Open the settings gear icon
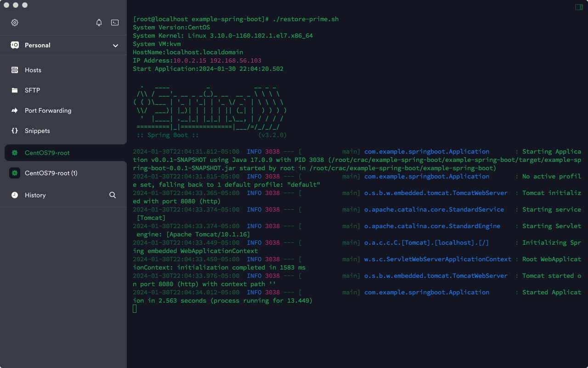The height and width of the screenshot is (368, 588). (x=15, y=23)
